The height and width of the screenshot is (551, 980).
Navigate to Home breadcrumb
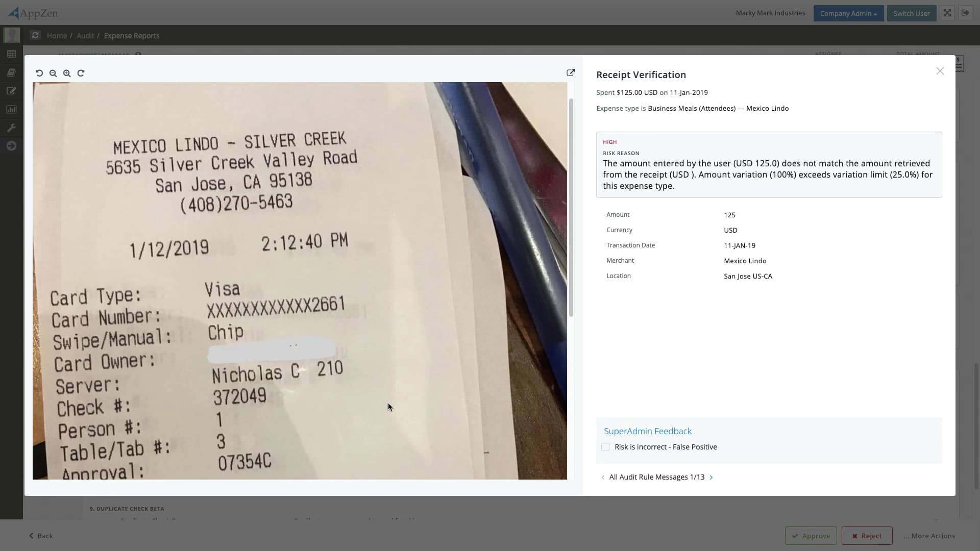pyautogui.click(x=57, y=36)
